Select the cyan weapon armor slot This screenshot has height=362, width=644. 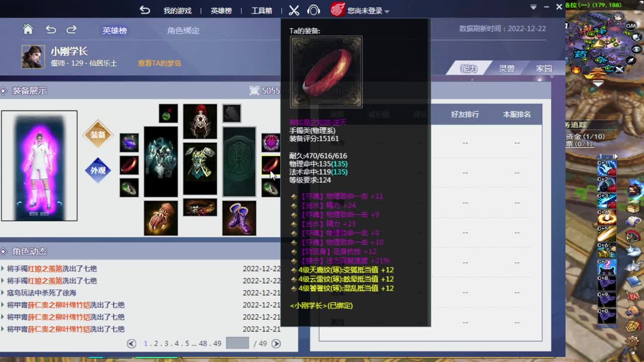[x=161, y=161]
